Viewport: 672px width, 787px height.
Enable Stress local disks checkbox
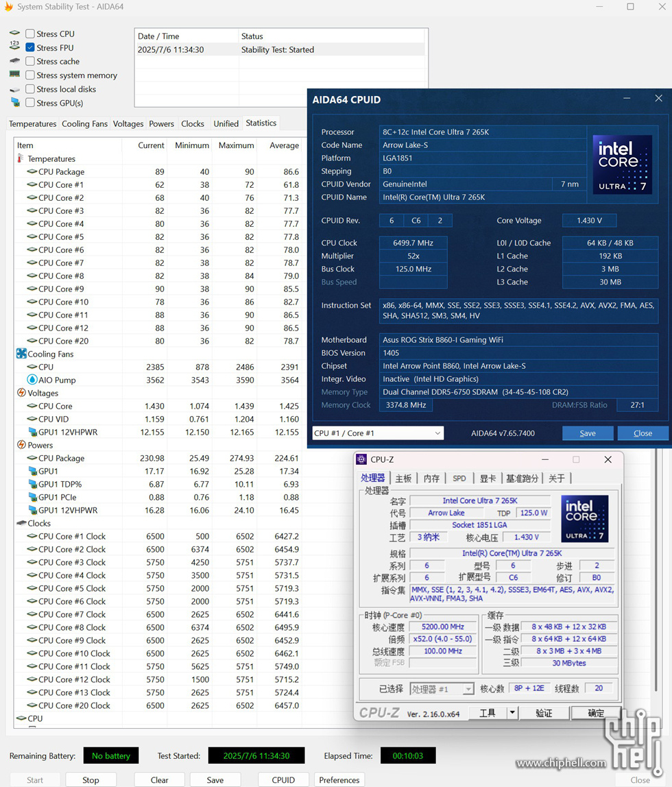(x=30, y=89)
